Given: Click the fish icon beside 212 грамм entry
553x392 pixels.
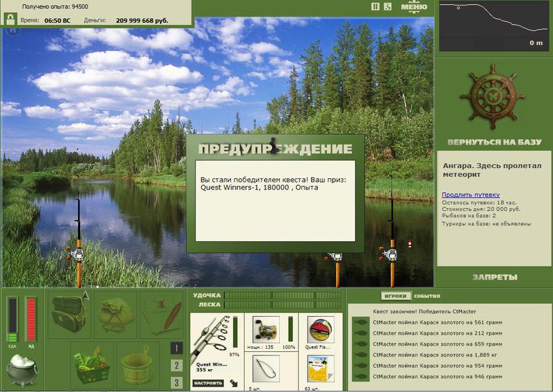Looking at the screenshot, I should pos(360,333).
